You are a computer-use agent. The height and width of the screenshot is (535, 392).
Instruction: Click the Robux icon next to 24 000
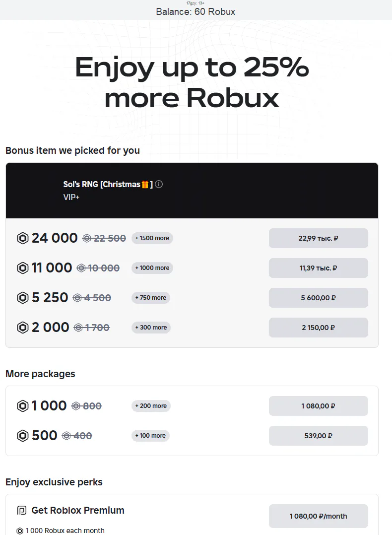pyautogui.click(x=23, y=238)
